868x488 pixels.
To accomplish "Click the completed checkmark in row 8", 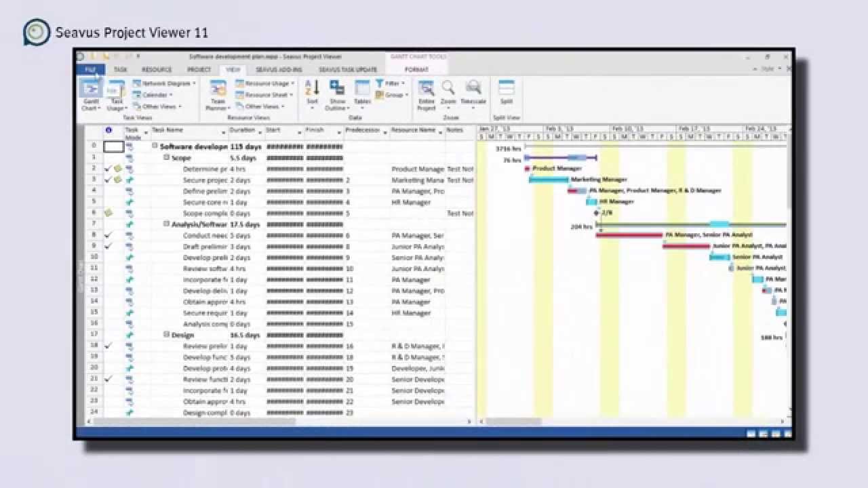I will point(108,235).
